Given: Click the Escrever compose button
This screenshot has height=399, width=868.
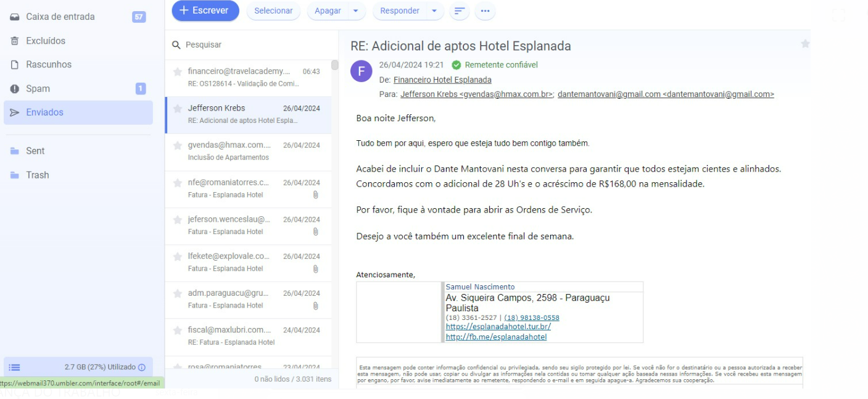Looking at the screenshot, I should [x=205, y=10].
